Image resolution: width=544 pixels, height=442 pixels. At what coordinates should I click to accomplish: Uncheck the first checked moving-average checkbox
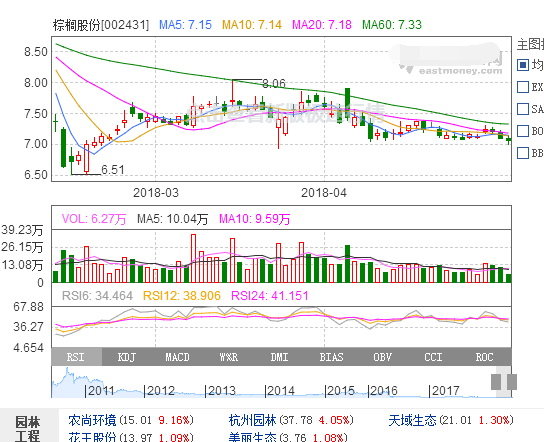click(x=523, y=65)
